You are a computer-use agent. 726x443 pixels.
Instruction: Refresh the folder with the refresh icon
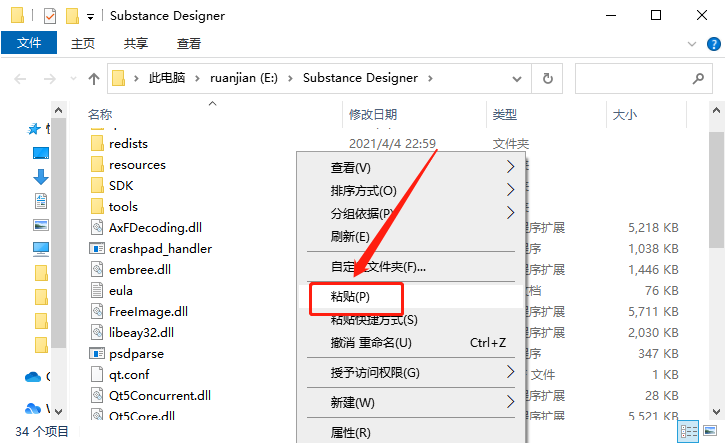click(547, 79)
